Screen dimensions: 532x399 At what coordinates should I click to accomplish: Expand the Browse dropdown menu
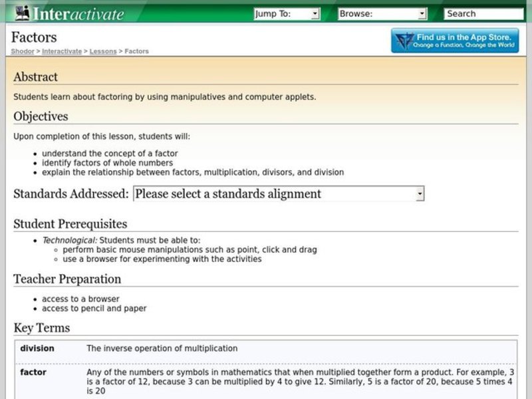pyautogui.click(x=382, y=13)
